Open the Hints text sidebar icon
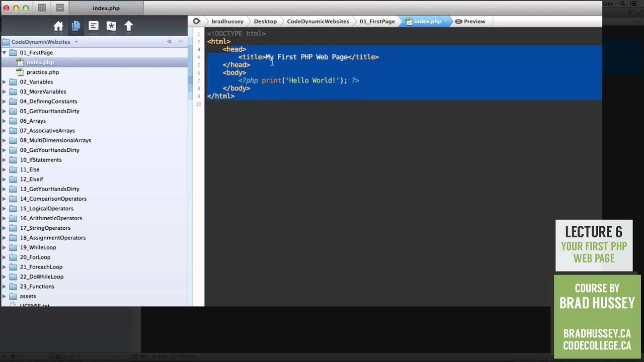This screenshot has height=362, width=644. pos(94,26)
